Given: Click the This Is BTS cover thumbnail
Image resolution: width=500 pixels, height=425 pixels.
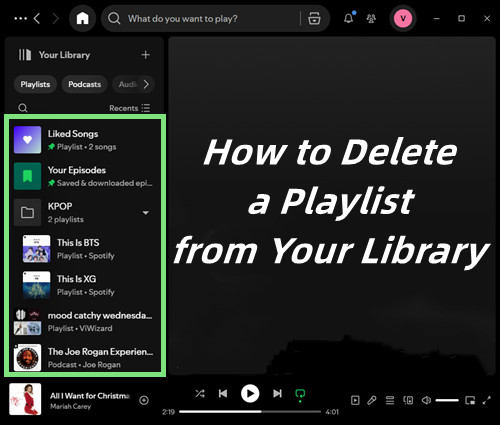Looking at the screenshot, I should (x=36, y=249).
